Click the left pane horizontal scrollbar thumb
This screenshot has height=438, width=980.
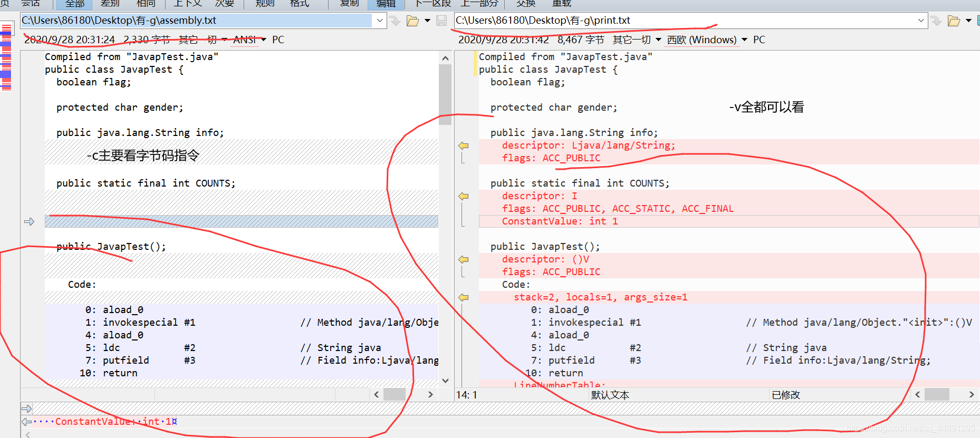(395, 394)
